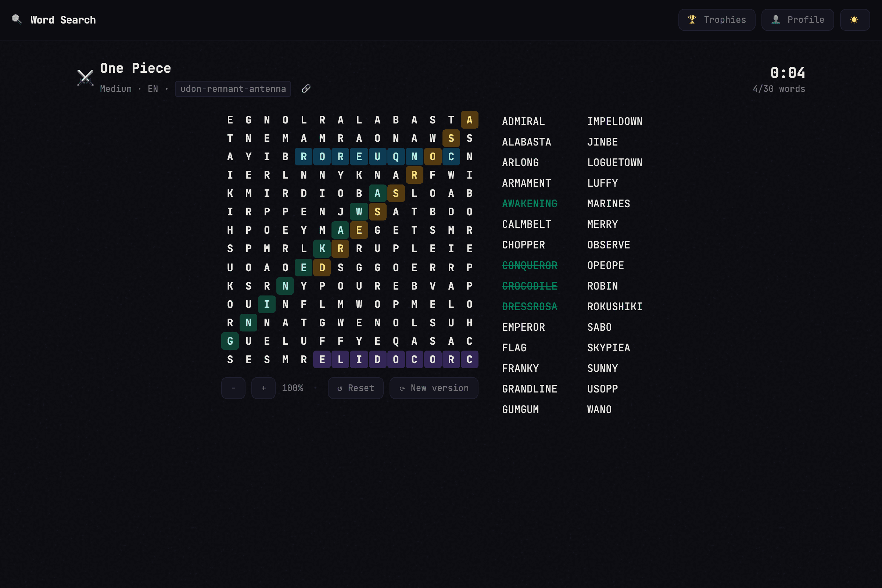The height and width of the screenshot is (588, 882).
Task: Click the found word DRESSROSA in the list
Action: tap(530, 307)
